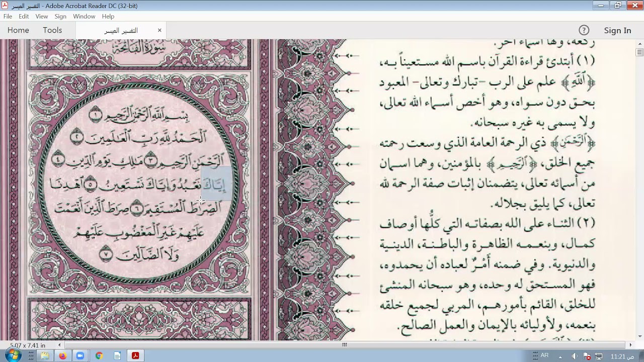Click the vertical scrollbar up arrow
Image resolution: width=644 pixels, height=362 pixels.
pos(639,43)
